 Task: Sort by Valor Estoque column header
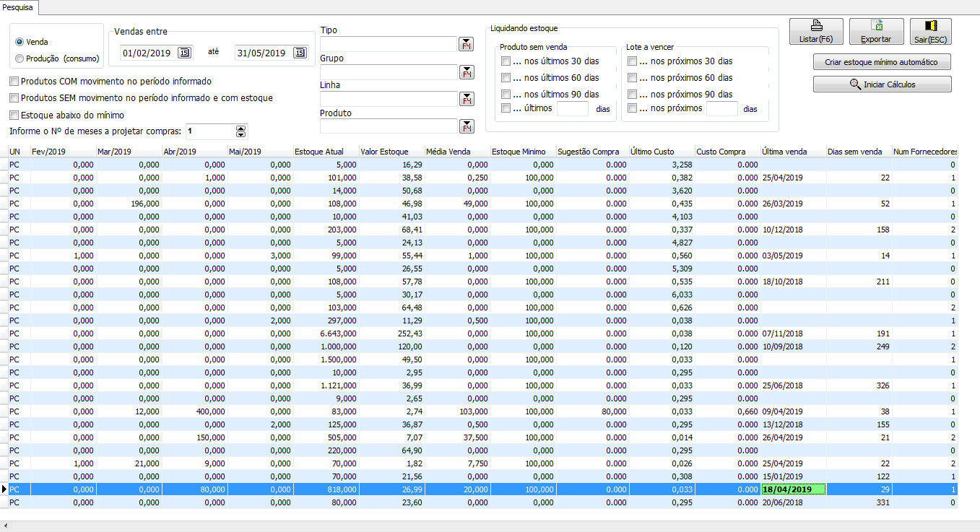point(391,152)
